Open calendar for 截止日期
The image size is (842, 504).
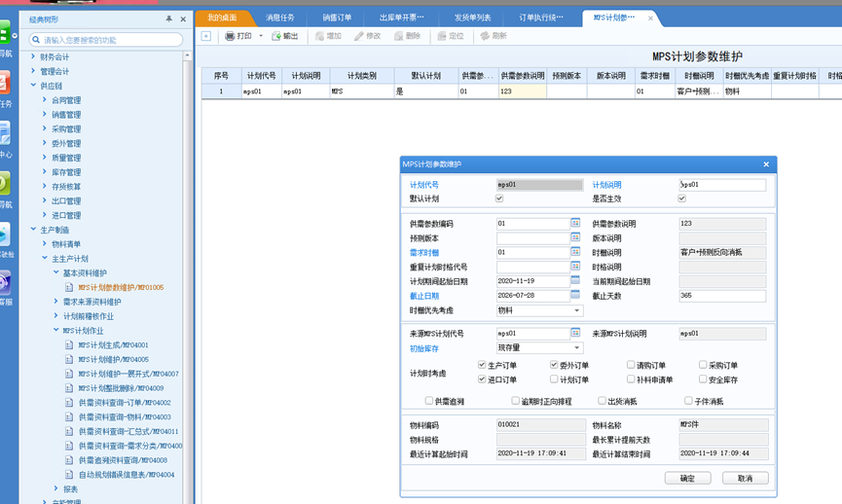pyautogui.click(x=575, y=295)
